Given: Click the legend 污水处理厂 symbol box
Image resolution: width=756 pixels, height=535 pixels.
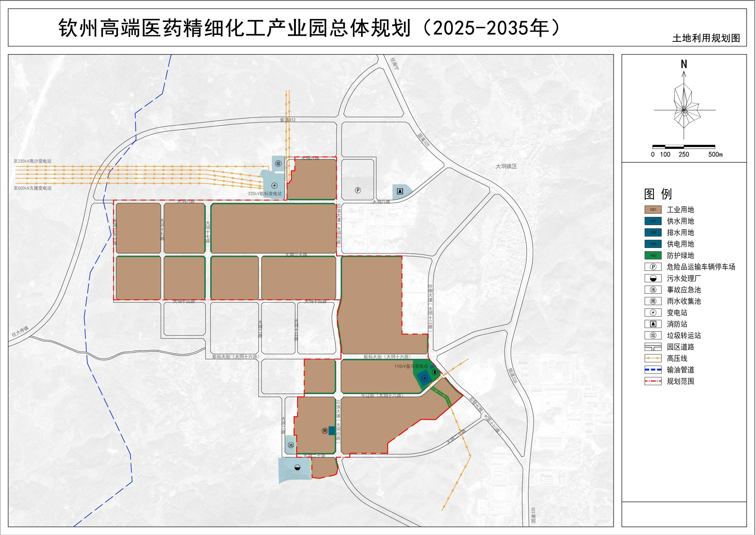Looking at the screenshot, I should click(653, 278).
